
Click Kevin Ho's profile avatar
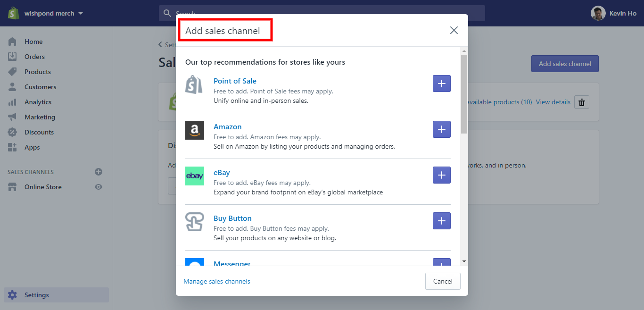[598, 13]
